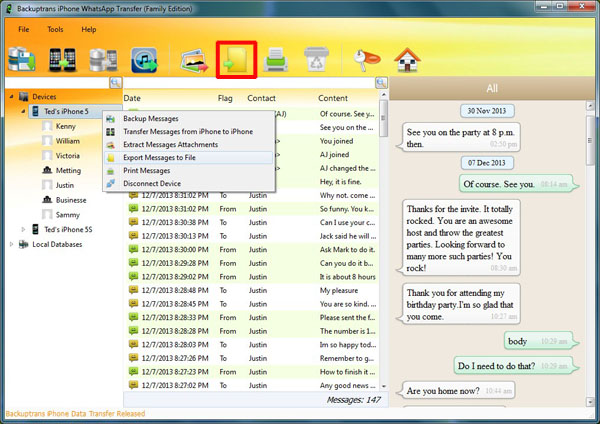This screenshot has height=424, width=600.
Task: Select message 'Remember to g...' row
Action: tap(252, 358)
